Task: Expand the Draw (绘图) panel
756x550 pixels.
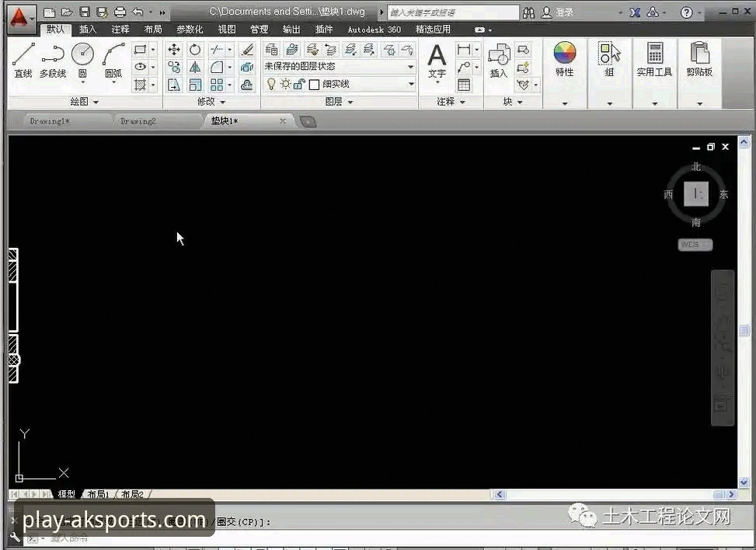Action: (x=85, y=102)
